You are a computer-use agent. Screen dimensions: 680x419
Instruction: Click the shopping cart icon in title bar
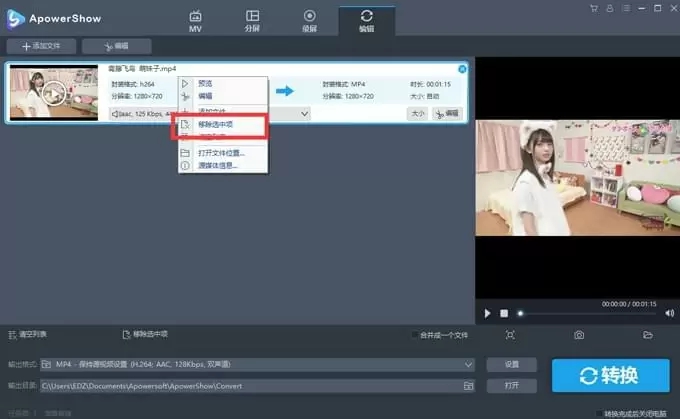(x=595, y=8)
